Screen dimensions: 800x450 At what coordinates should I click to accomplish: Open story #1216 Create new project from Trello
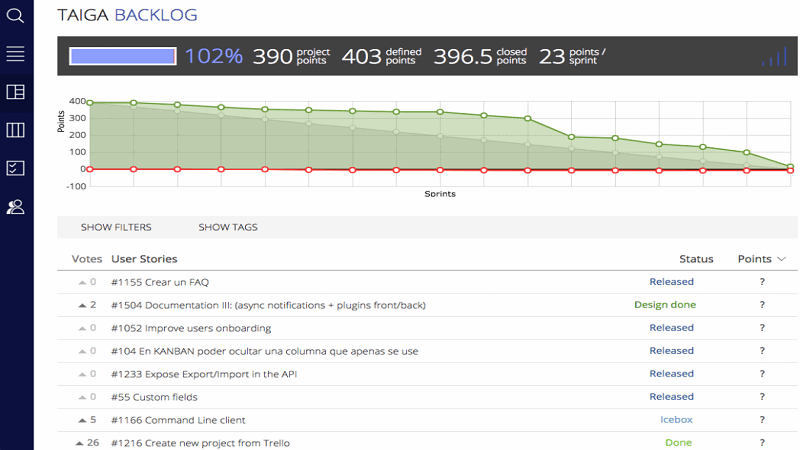200,443
